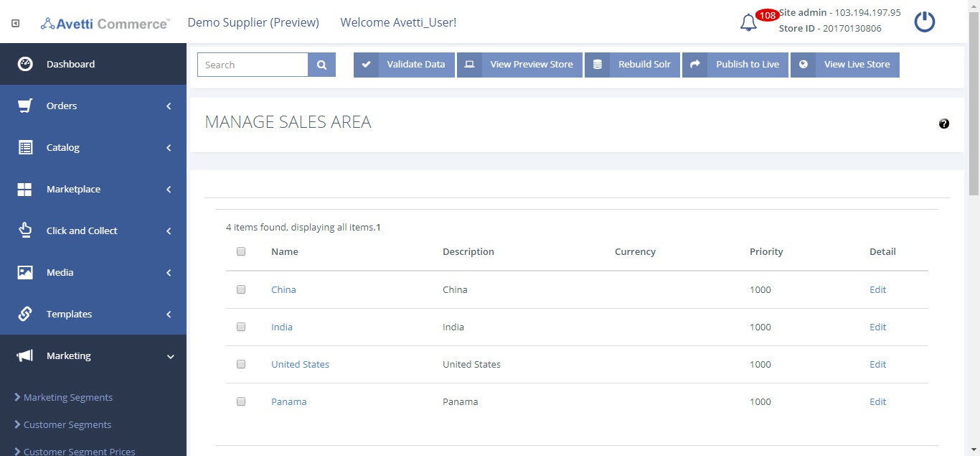Click the Validate Data checkmark icon

coord(366,65)
